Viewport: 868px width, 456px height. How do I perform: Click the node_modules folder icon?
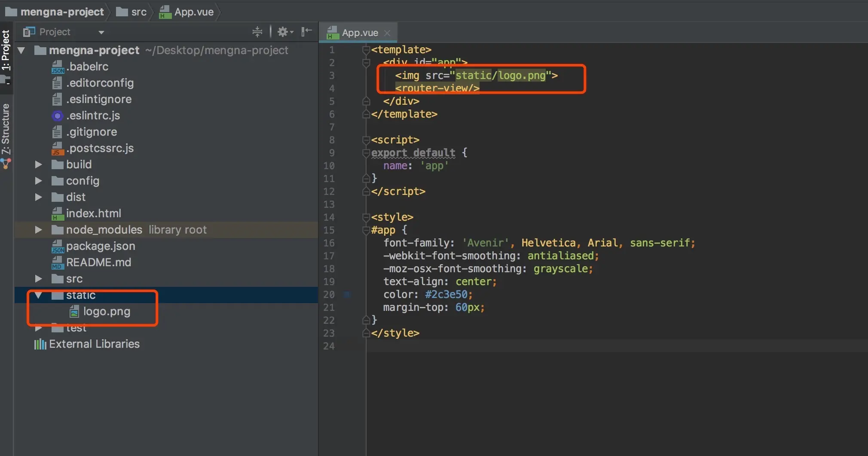pos(57,230)
